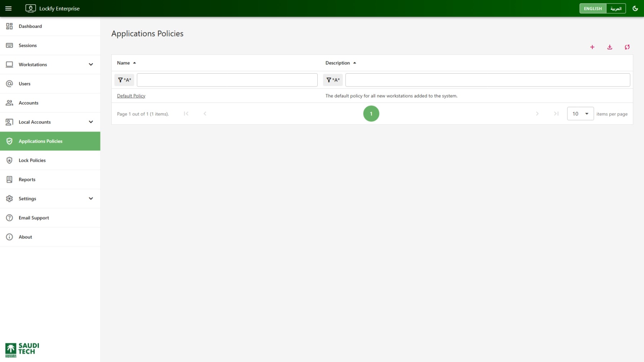Click the Saudi Tech logo
This screenshot has height=362, width=644.
click(22, 350)
